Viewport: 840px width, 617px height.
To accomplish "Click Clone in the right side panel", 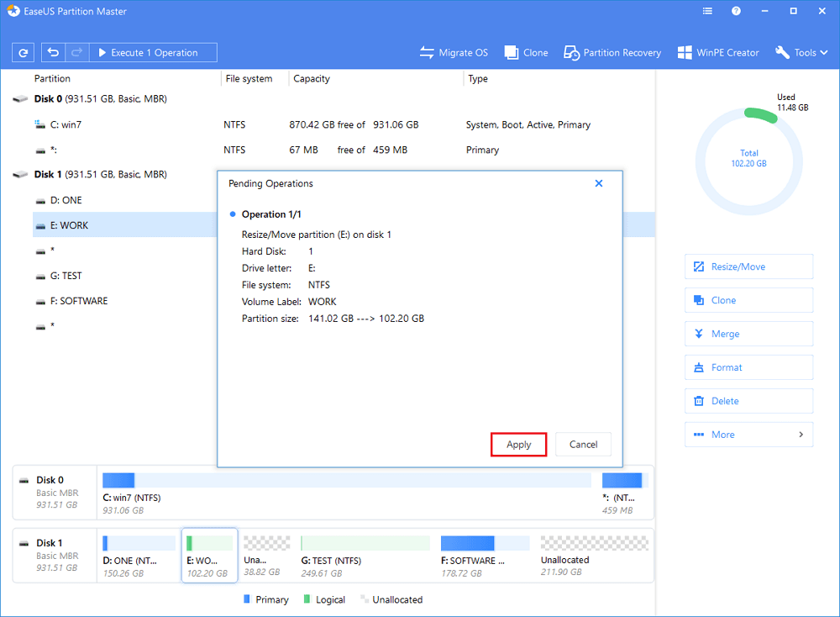I will pos(748,300).
